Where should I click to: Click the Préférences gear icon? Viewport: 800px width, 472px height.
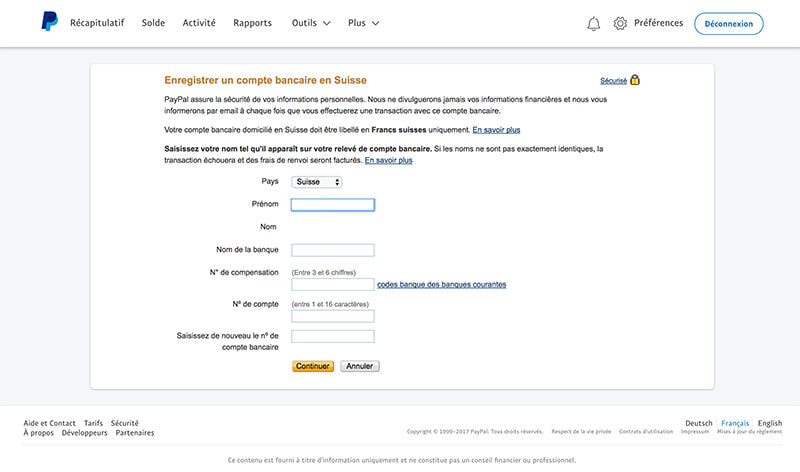620,23
